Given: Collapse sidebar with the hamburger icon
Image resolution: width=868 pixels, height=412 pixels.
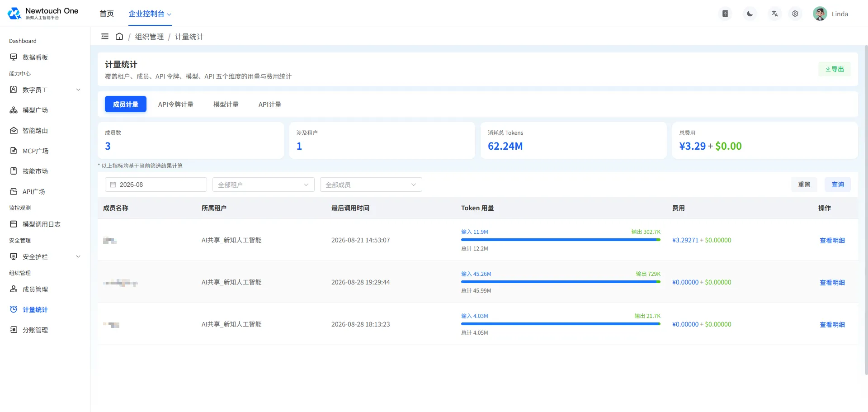Looking at the screenshot, I should 105,36.
